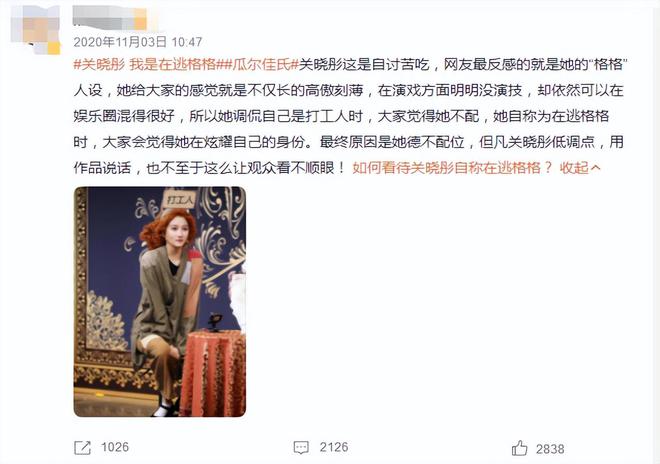Screen dimensions: 660x464
Task: Click the words 作品说话 in last line
Action: point(102,168)
